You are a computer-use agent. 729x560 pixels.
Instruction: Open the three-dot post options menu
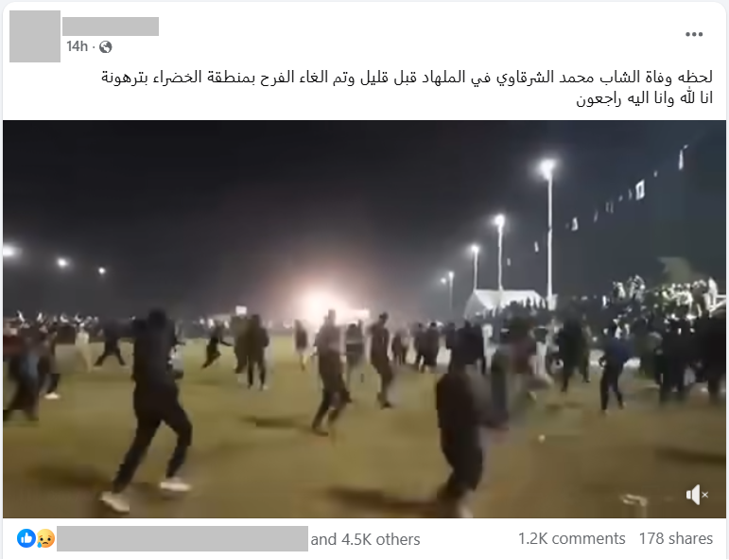(694, 34)
